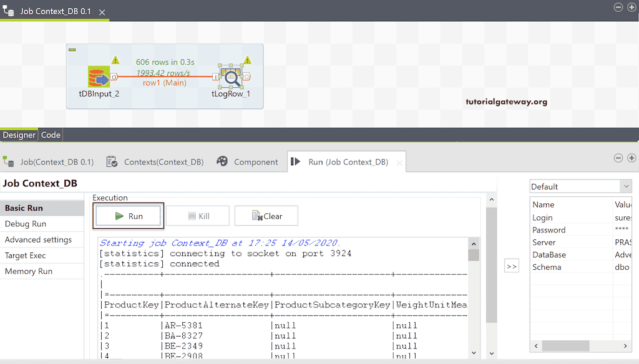
Task: Minimize the lower Run panel
Action: tap(618, 158)
